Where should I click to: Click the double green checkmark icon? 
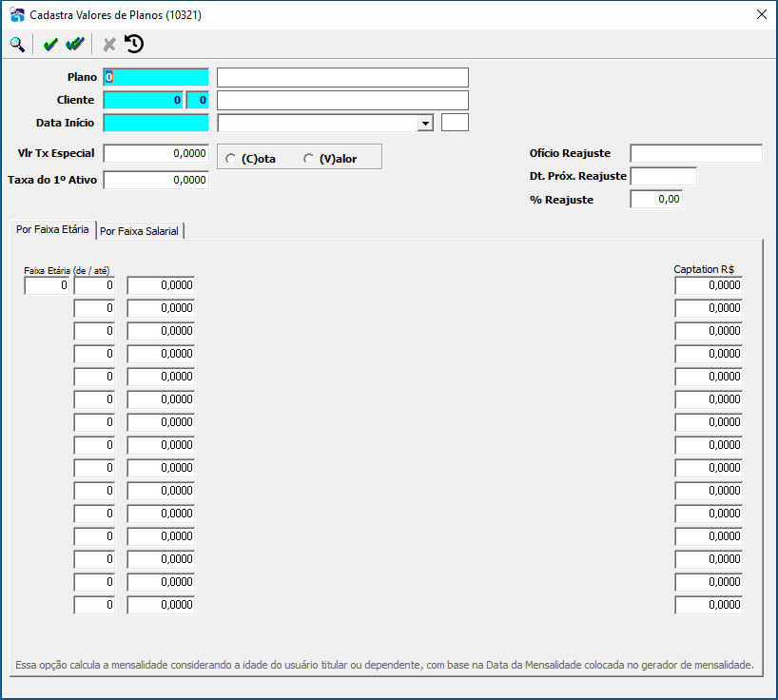[x=75, y=45]
